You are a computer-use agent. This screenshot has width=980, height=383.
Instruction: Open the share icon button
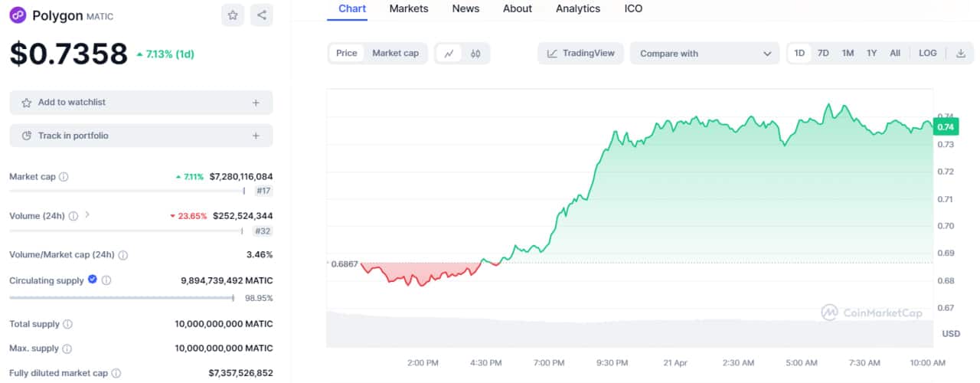262,15
